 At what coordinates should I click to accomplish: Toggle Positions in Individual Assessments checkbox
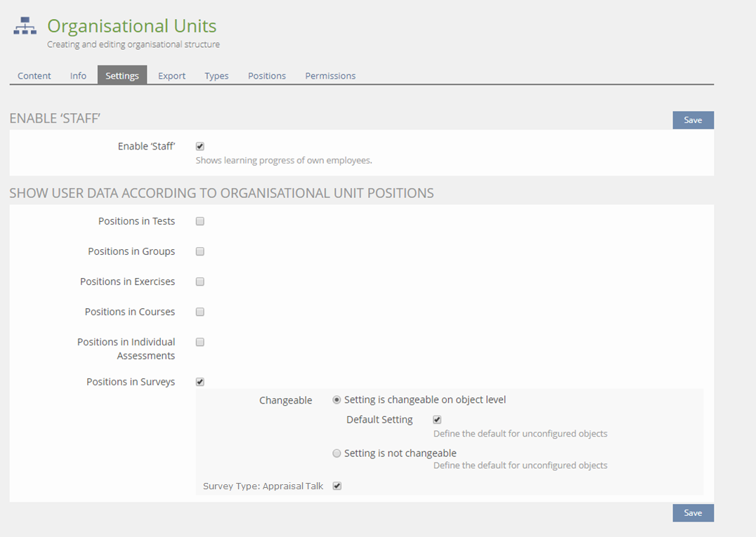pos(200,343)
